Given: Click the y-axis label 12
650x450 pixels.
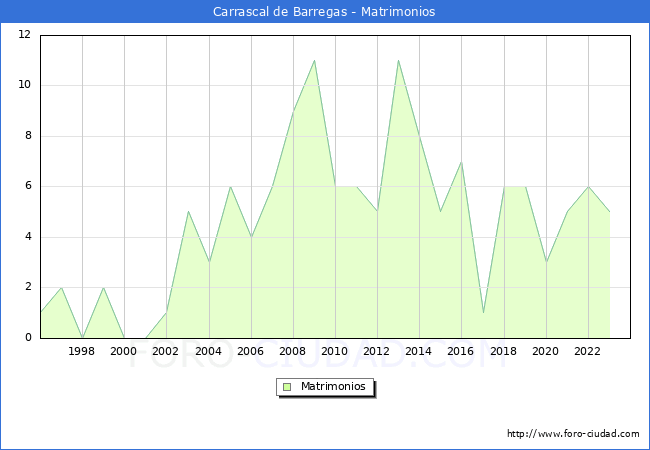Looking at the screenshot, I should click(x=25, y=34).
